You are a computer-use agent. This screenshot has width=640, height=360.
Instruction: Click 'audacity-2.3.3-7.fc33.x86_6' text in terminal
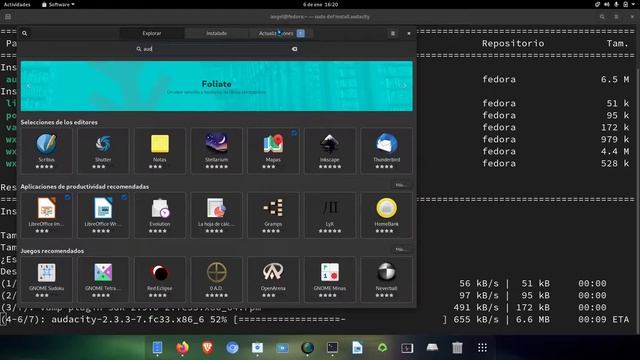tap(128, 320)
